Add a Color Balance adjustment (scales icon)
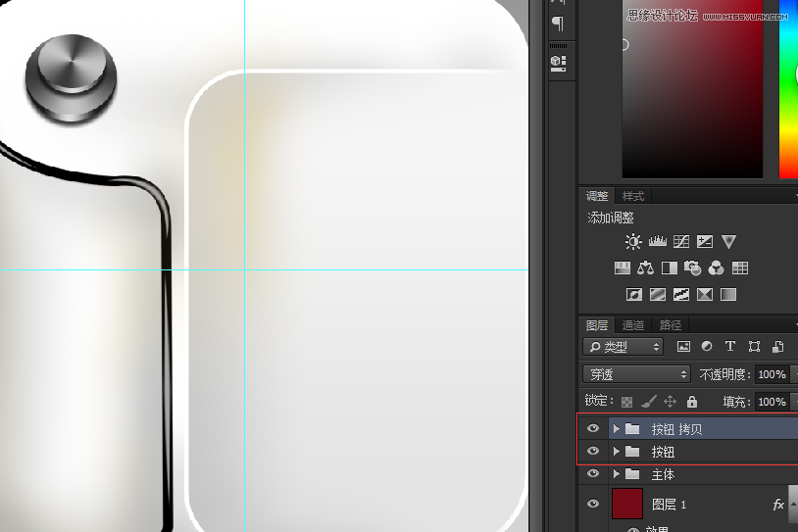 pos(645,268)
